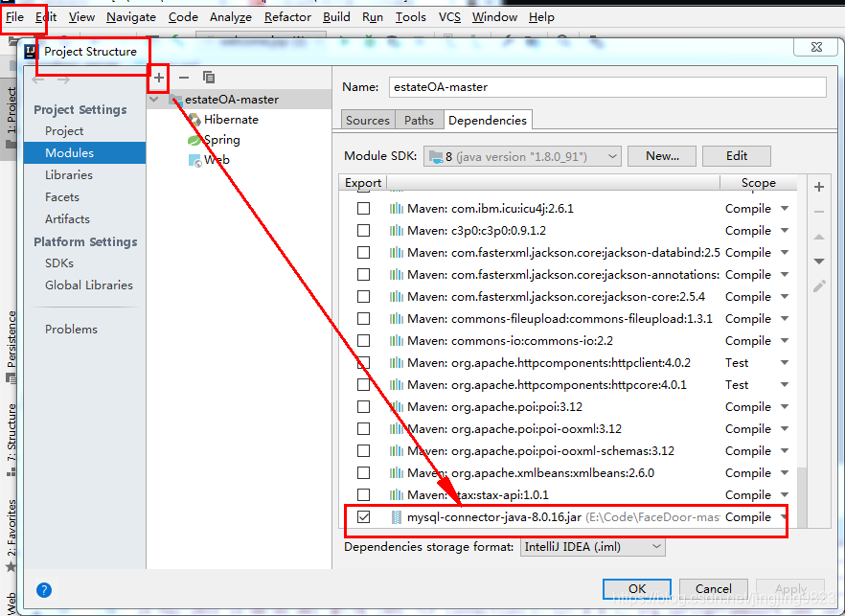Toggle export for org.apache.poi:poi:3.12
Viewport: 845px width, 616px height.
coord(364,407)
